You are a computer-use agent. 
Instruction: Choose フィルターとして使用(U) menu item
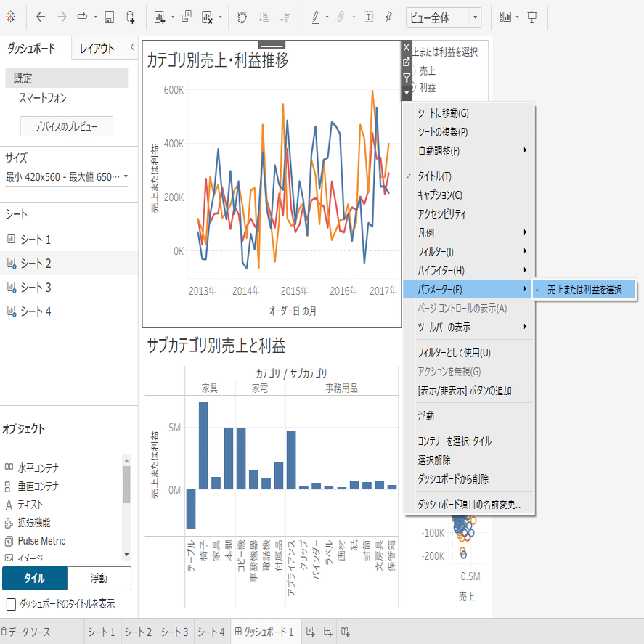(468, 353)
